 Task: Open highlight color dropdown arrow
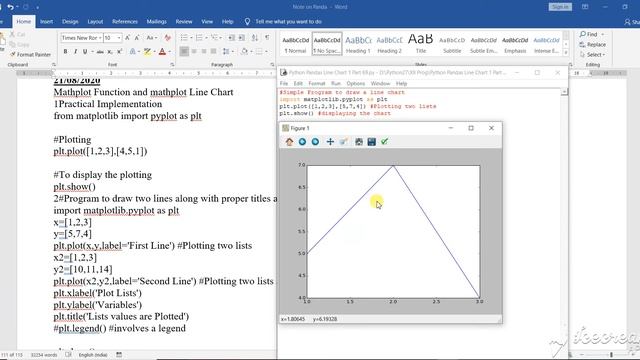pyautogui.click(x=154, y=52)
